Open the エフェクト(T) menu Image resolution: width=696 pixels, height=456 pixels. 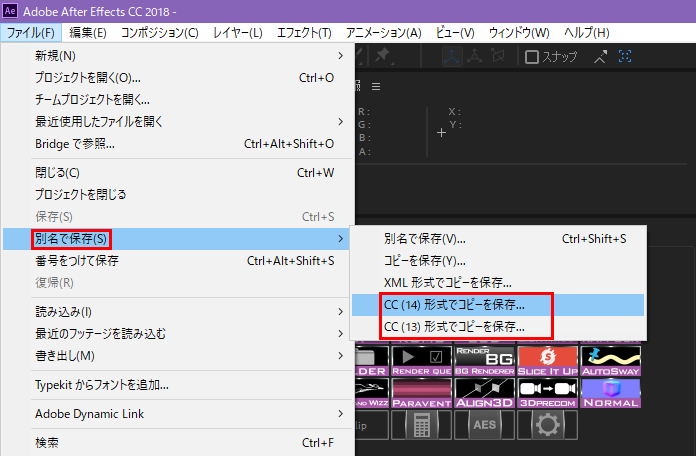coord(303,33)
